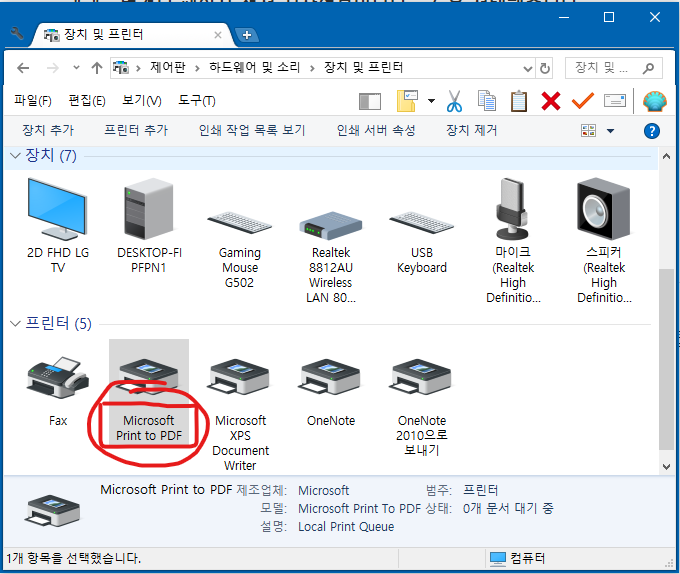Click the 제어판 breadcrumb
This screenshot has height=574, width=680.
point(168,68)
